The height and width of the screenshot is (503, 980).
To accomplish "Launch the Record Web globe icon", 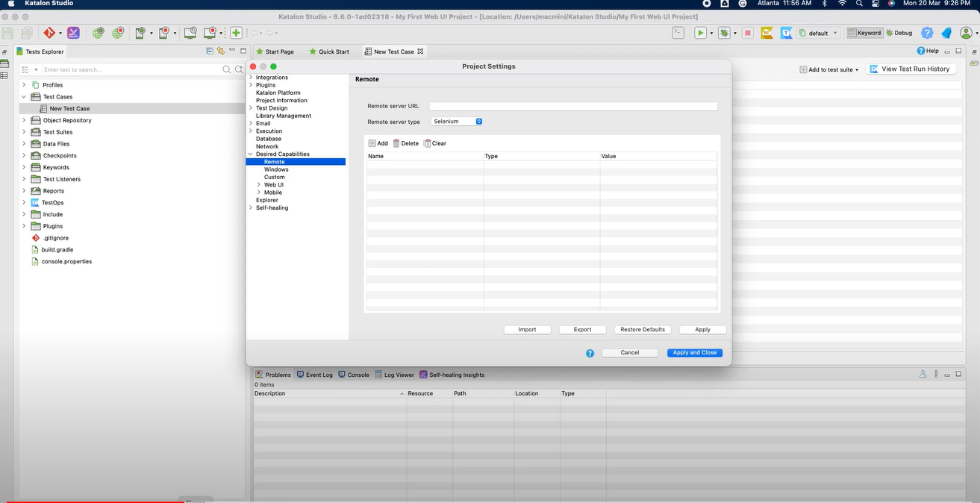I will pyautogui.click(x=118, y=33).
